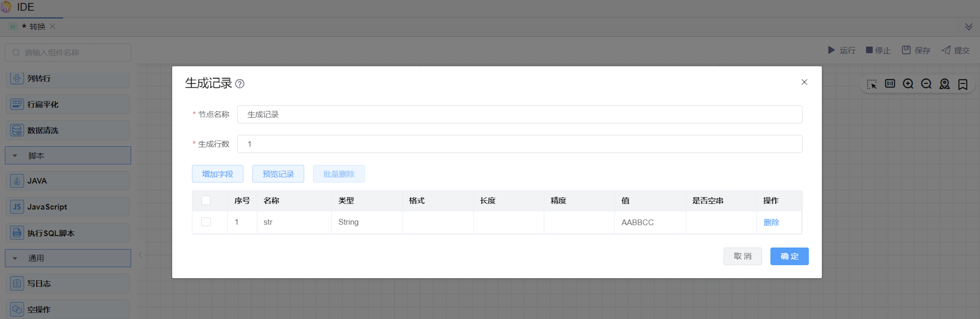
Task: Click the JAVA script component icon
Action: (x=17, y=181)
